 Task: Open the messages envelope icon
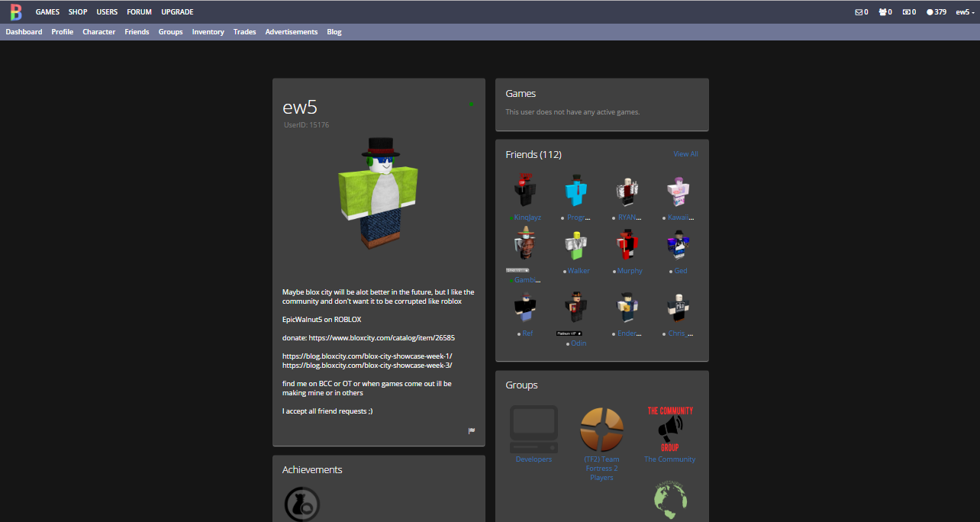(859, 12)
